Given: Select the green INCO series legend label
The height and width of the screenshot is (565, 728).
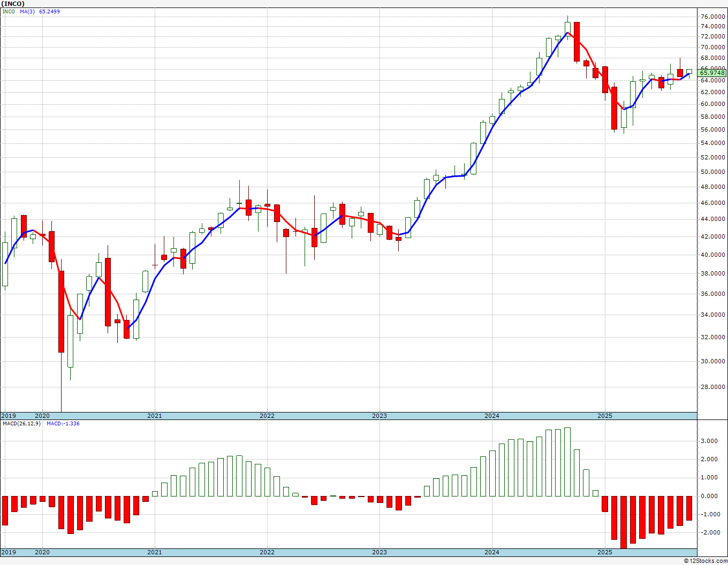Looking at the screenshot, I should [9, 11].
